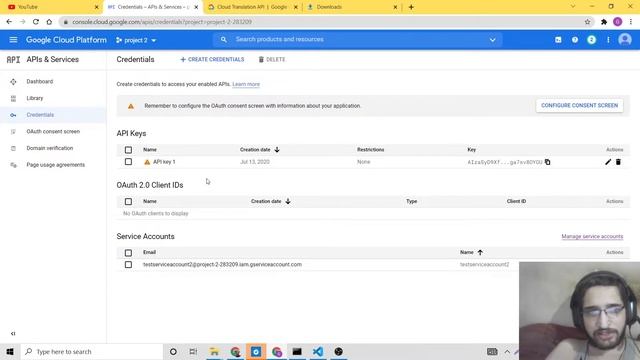Sort API Keys by Creation date arrow
Image resolution: width=640 pixels, height=360 pixels.
coord(277,150)
